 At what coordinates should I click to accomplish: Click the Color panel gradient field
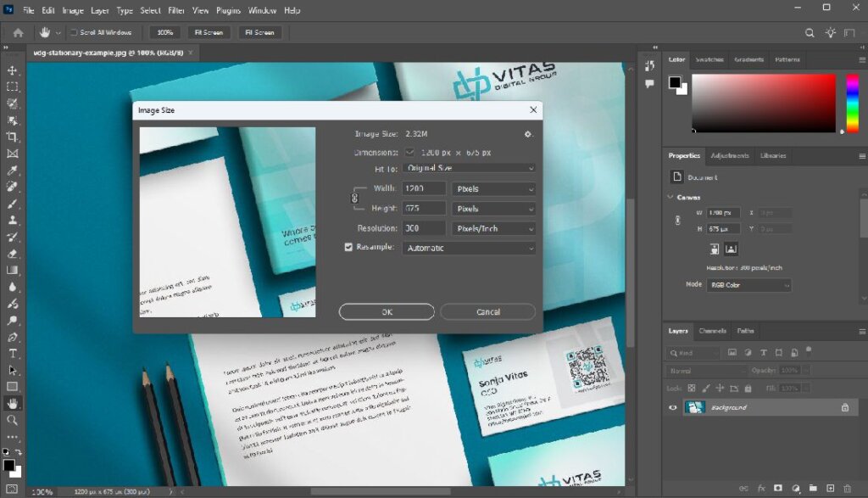[x=764, y=103]
